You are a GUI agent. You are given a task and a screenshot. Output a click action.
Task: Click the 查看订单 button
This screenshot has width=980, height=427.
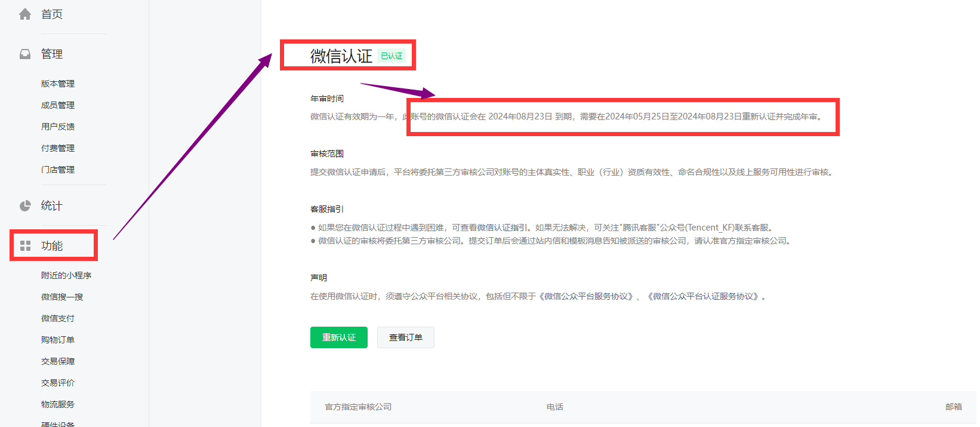[x=406, y=337]
